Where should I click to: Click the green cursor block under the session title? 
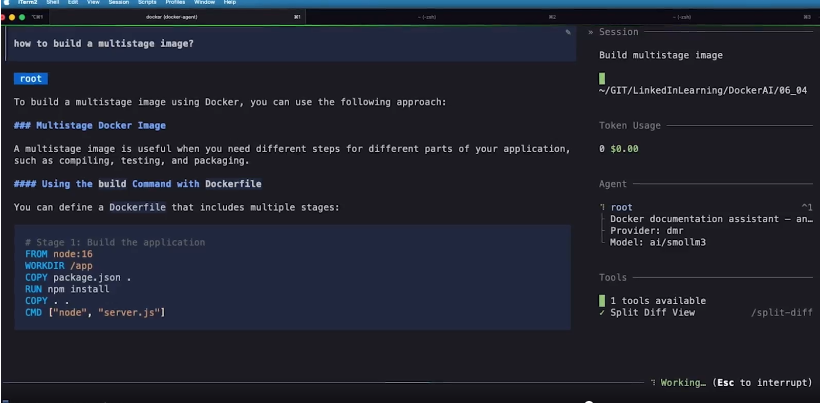pos(602,78)
